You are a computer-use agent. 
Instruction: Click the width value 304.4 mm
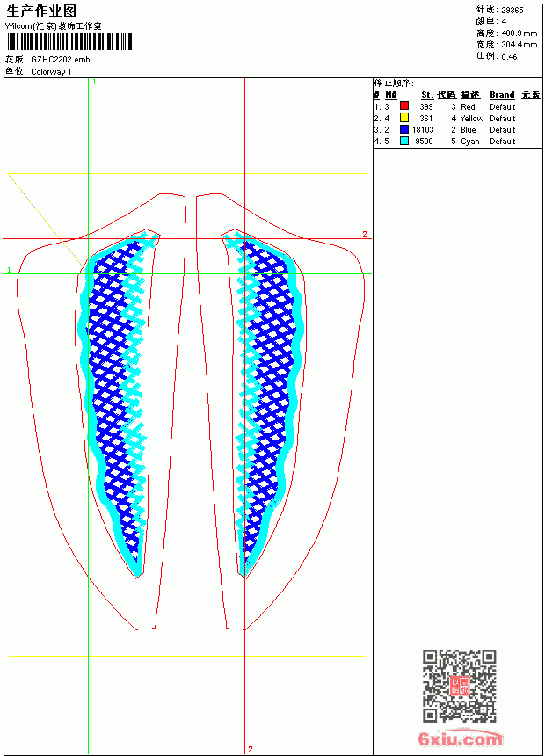(519, 45)
